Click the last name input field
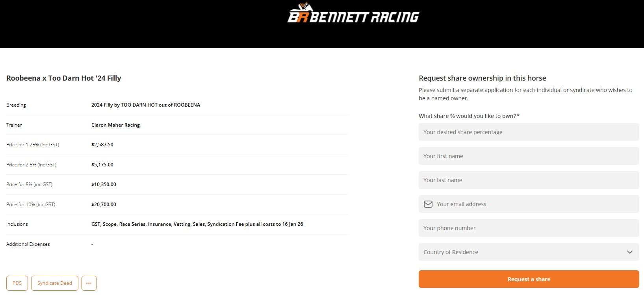 [x=529, y=180]
